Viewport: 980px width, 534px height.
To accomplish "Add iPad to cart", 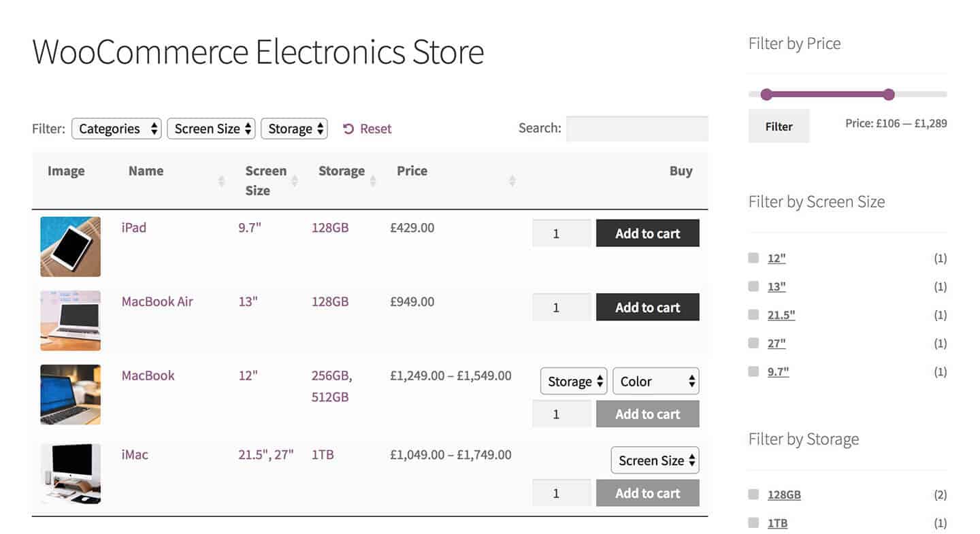I will [x=648, y=233].
